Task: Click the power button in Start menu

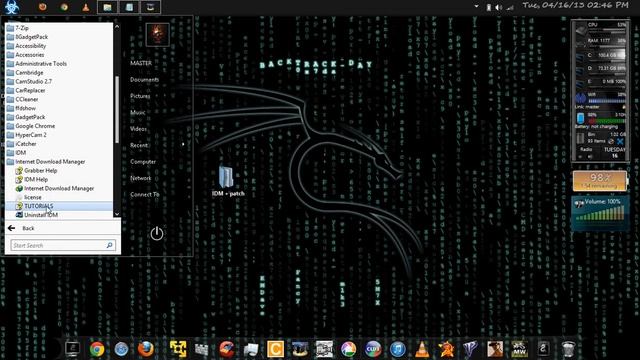Action: point(157,233)
